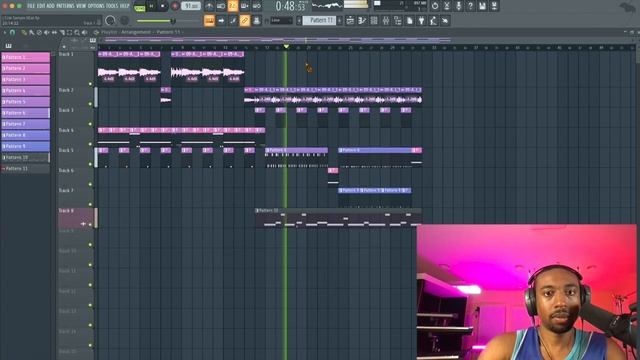The image size is (640, 360).
Task: Select the Zoom magnifier tool
Action: pos(77,32)
